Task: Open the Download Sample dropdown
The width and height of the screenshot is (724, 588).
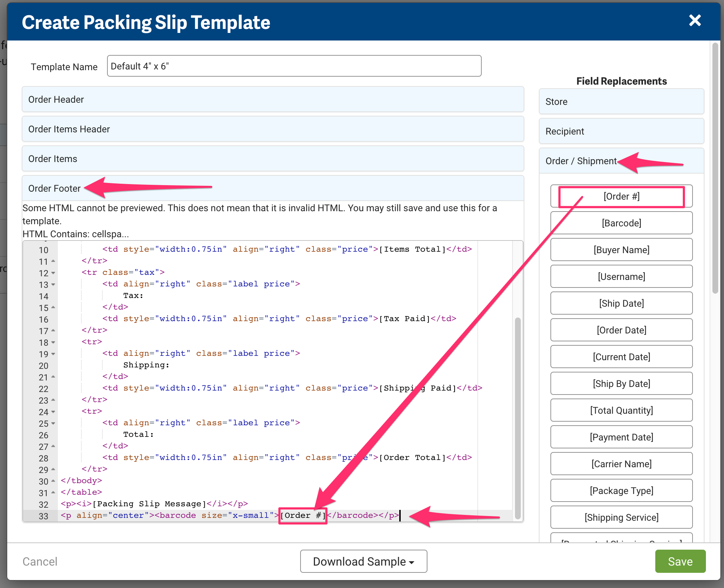Action: 363,562
